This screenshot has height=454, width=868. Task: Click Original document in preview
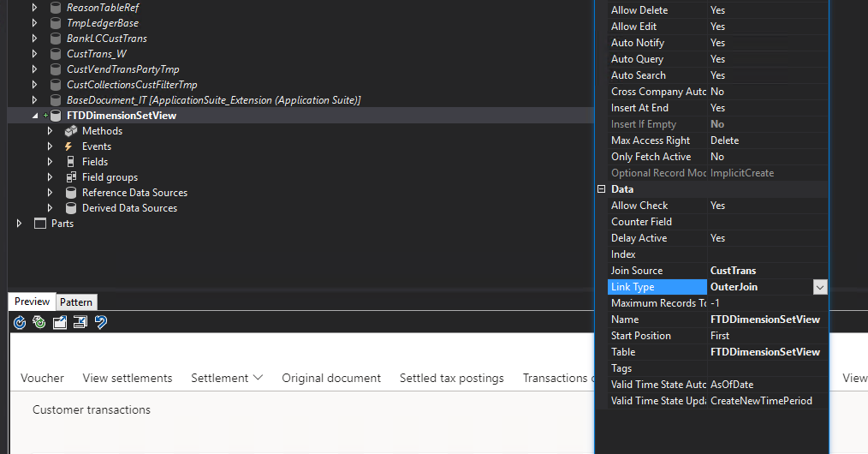click(331, 378)
